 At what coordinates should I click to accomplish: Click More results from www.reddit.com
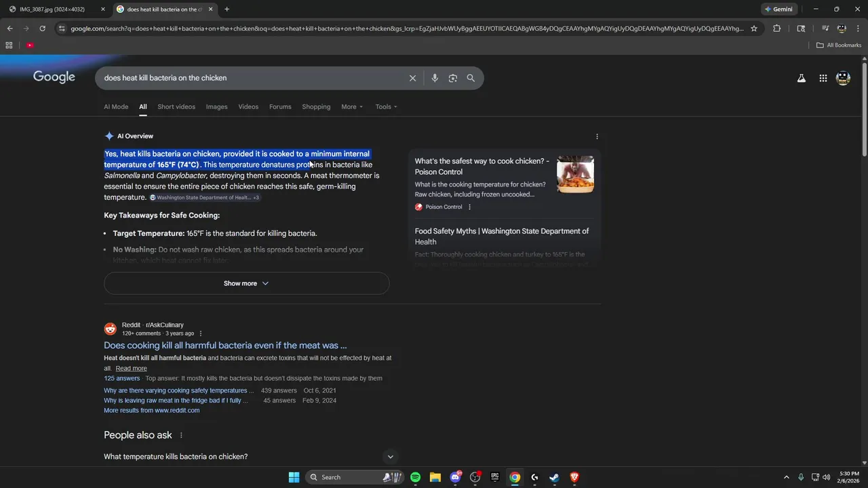[152, 410]
